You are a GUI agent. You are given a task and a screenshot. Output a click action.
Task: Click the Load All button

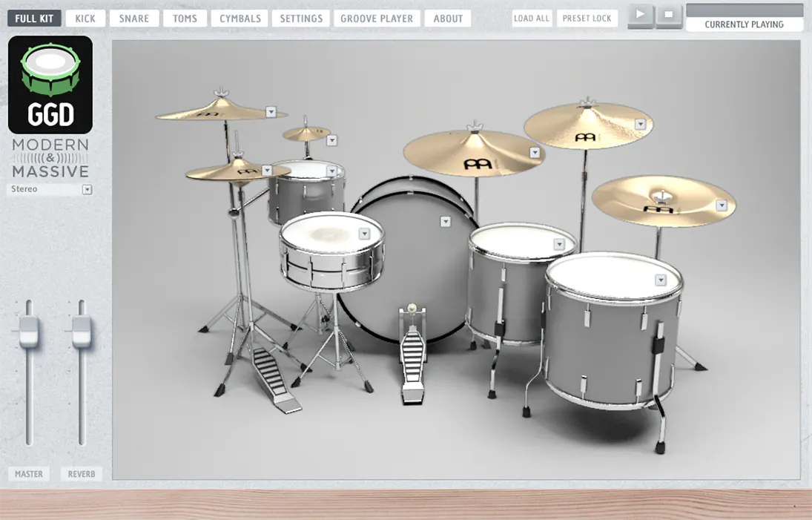pyautogui.click(x=531, y=19)
